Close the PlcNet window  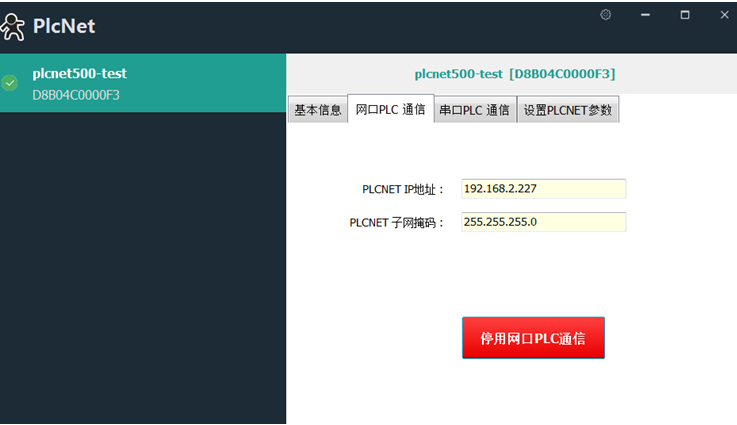click(724, 15)
